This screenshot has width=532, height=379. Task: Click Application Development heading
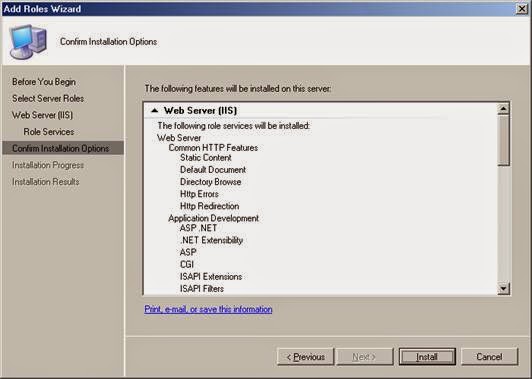click(213, 218)
